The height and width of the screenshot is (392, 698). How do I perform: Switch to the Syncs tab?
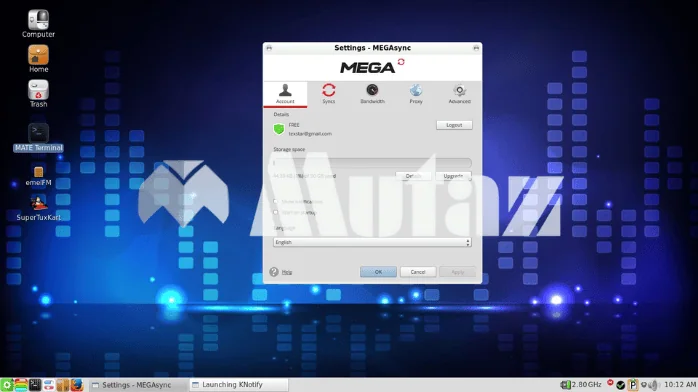[329, 94]
